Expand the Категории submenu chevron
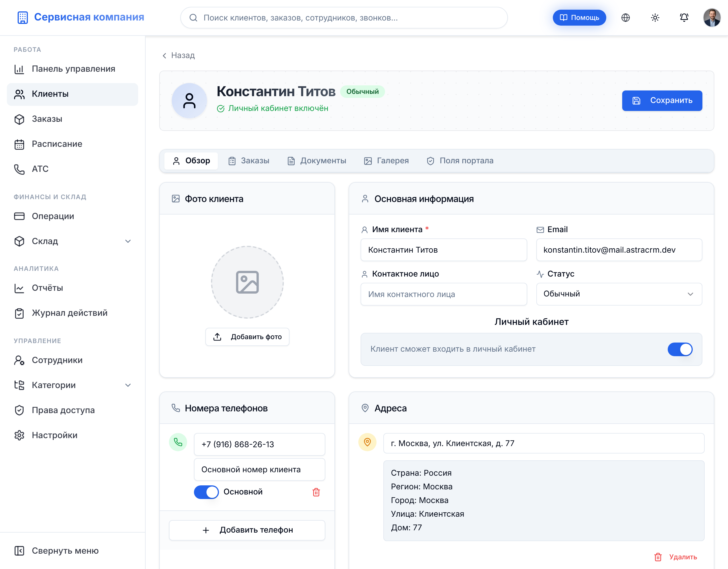The height and width of the screenshot is (569, 728). click(x=128, y=385)
